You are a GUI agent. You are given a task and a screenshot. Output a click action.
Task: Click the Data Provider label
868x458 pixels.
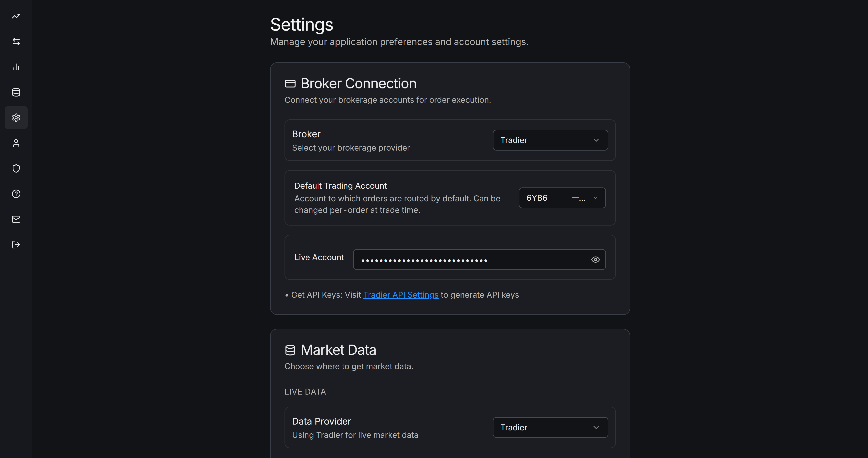pos(321,421)
